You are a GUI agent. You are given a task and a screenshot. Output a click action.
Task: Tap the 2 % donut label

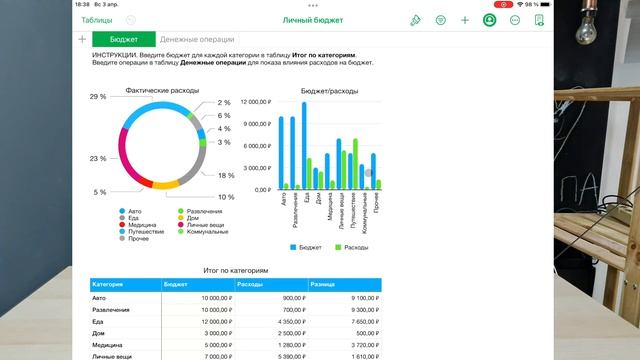[x=224, y=102]
